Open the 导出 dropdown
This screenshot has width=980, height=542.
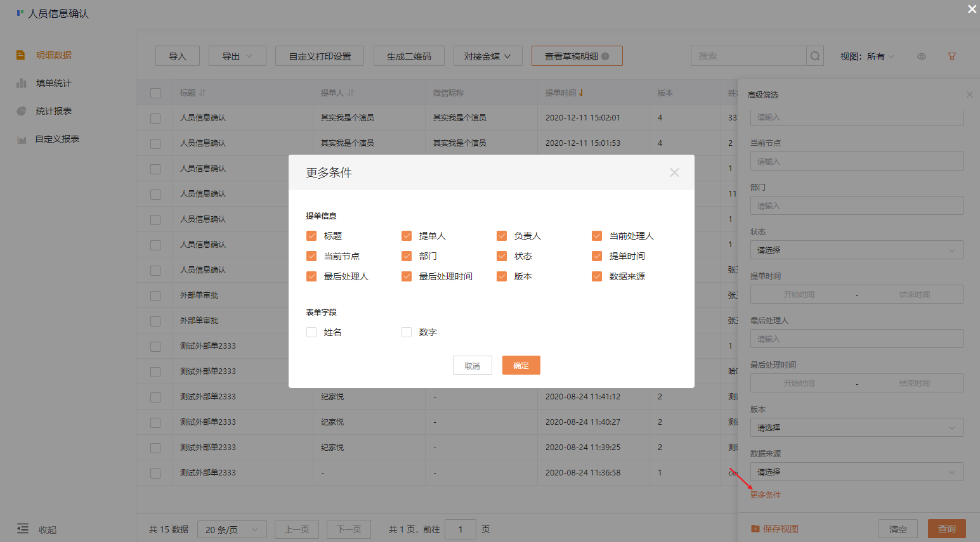pyautogui.click(x=237, y=56)
